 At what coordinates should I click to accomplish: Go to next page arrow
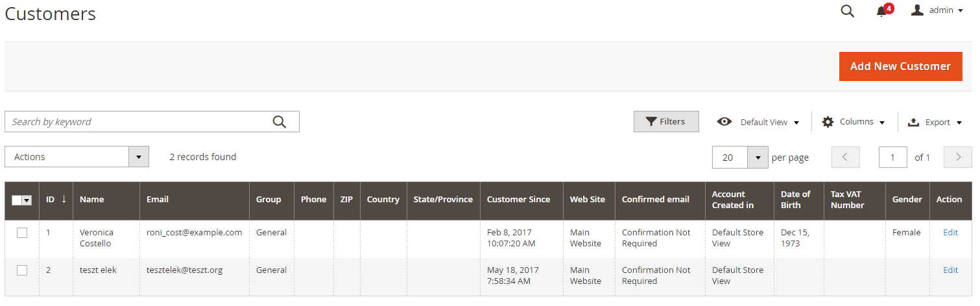click(x=958, y=157)
